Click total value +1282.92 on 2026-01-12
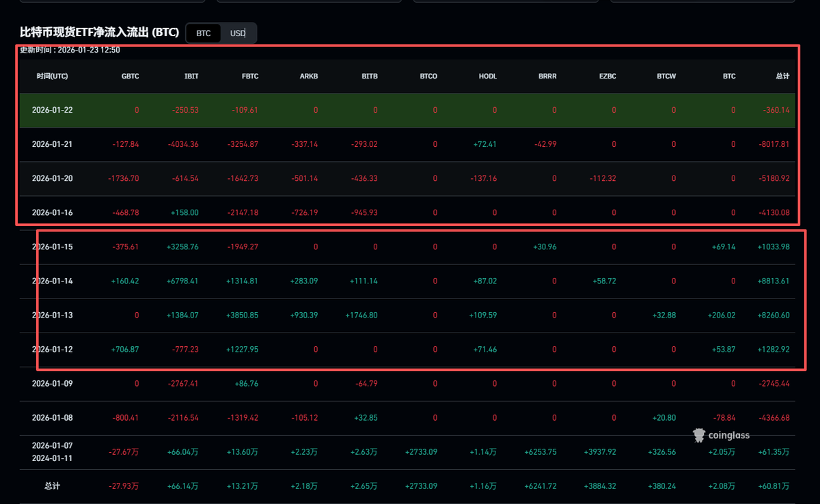820x504 pixels. tap(773, 349)
